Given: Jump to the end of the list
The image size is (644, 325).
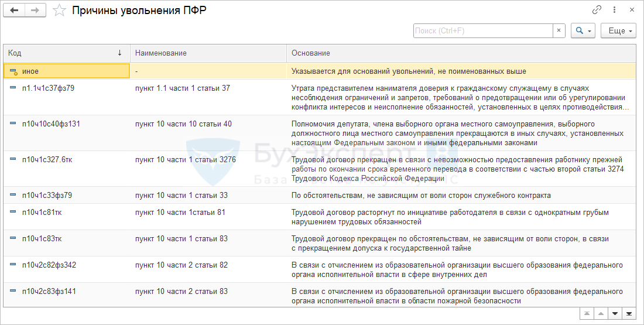Looking at the screenshot, I should [629, 313].
